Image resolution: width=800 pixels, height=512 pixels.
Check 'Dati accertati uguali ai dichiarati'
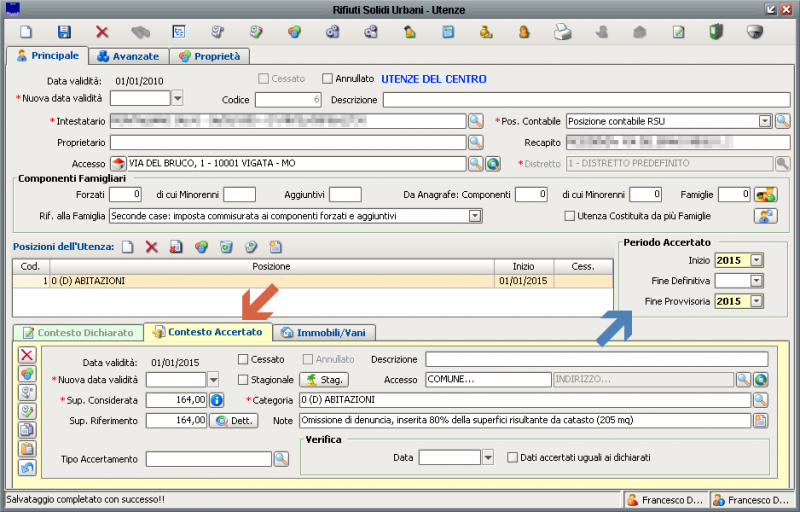[513, 458]
